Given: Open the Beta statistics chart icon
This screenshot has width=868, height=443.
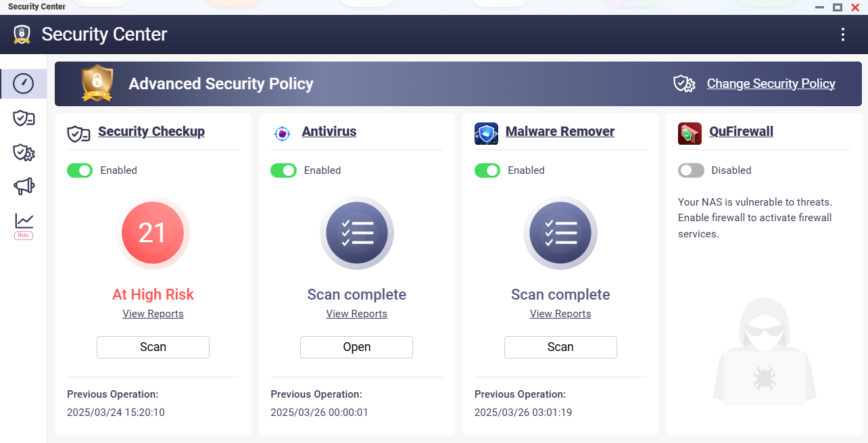Looking at the screenshot, I should point(24,225).
